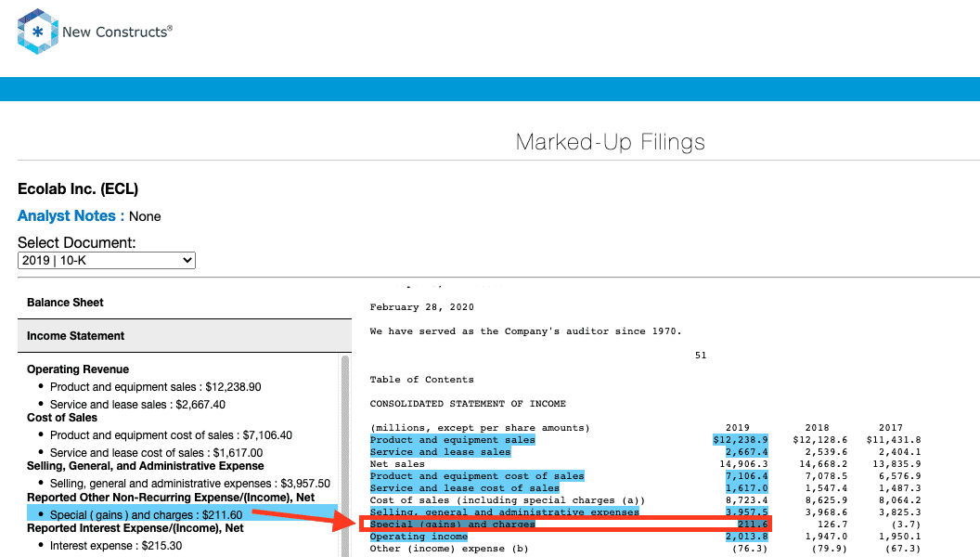Switch to the Income Statement tab
This screenshot has width=980, height=557.
(x=185, y=336)
